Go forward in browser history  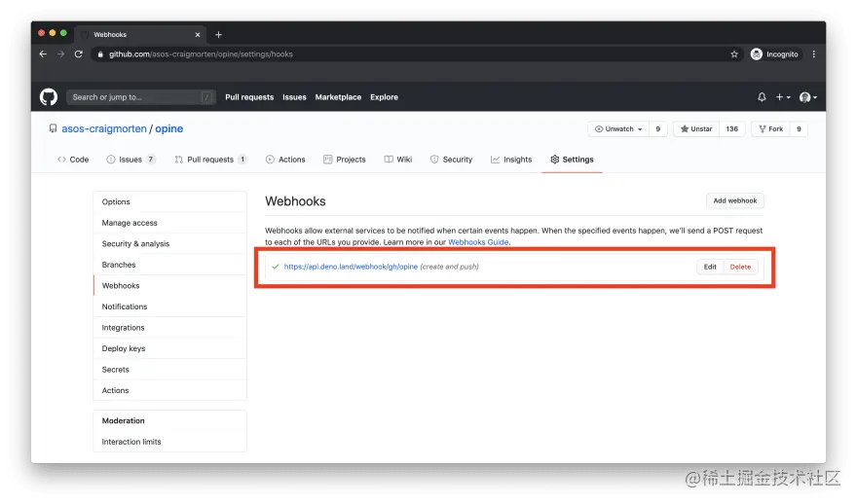tap(60, 54)
